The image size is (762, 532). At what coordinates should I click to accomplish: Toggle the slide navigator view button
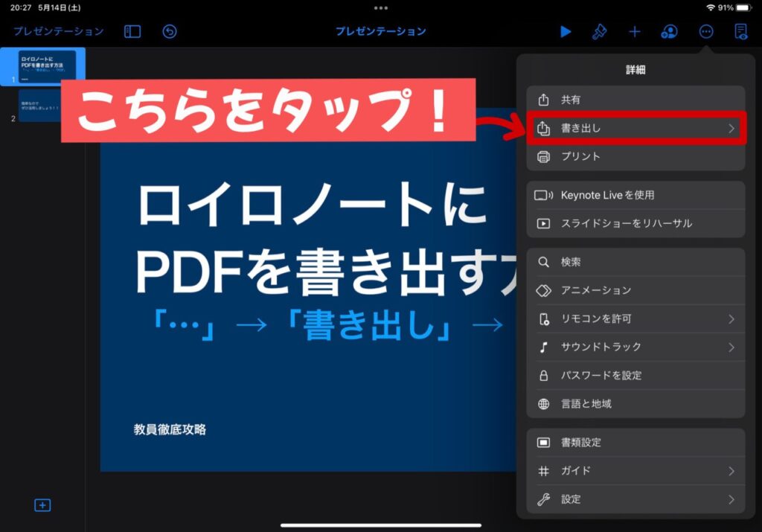tap(132, 31)
